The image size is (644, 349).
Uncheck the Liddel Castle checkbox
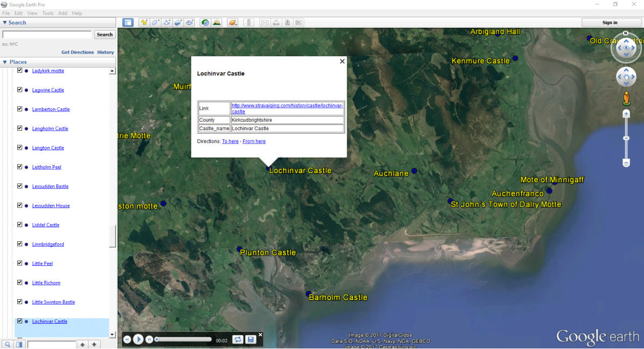20,225
